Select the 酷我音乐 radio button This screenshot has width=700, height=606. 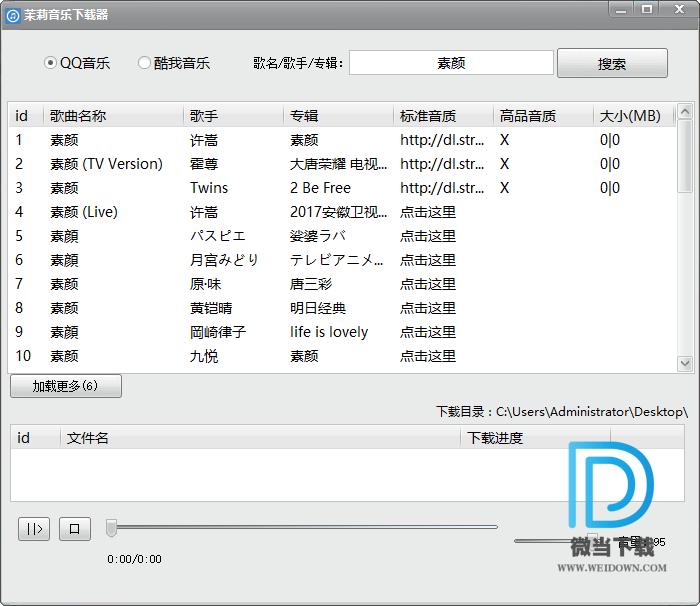click(145, 63)
